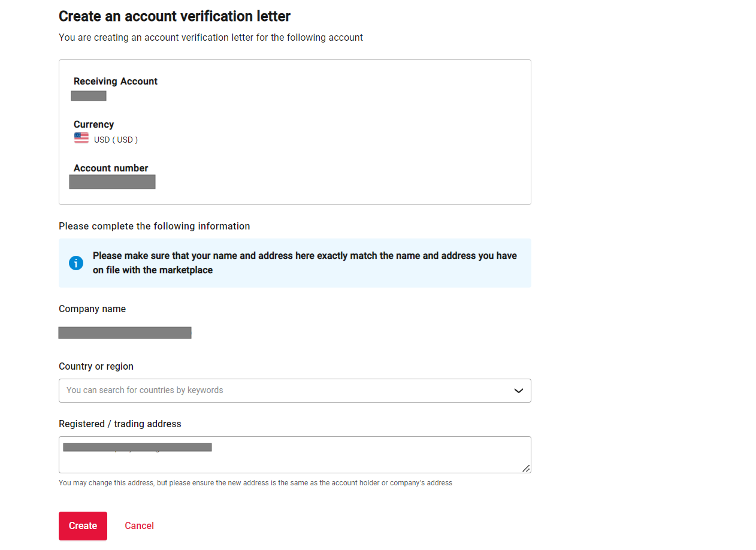Click the Account number label
The height and width of the screenshot is (550, 756).
pos(111,168)
